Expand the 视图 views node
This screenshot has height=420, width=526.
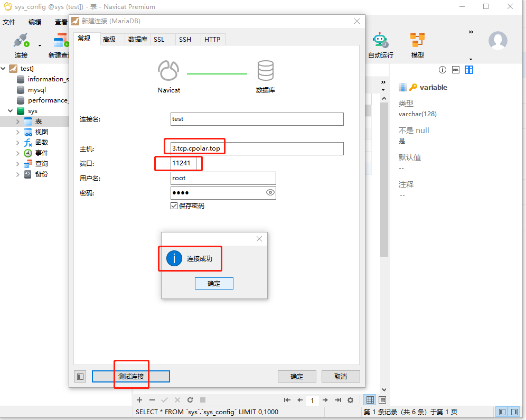pyautogui.click(x=18, y=132)
